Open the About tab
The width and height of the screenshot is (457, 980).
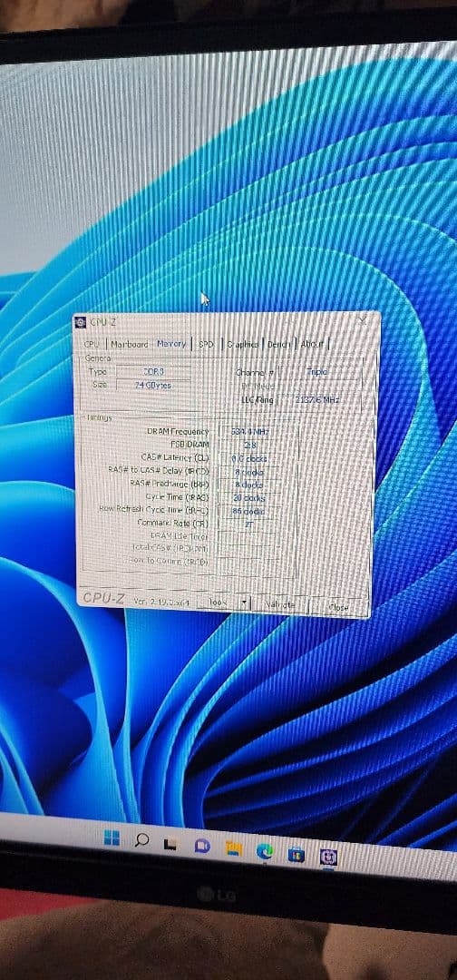(x=312, y=345)
